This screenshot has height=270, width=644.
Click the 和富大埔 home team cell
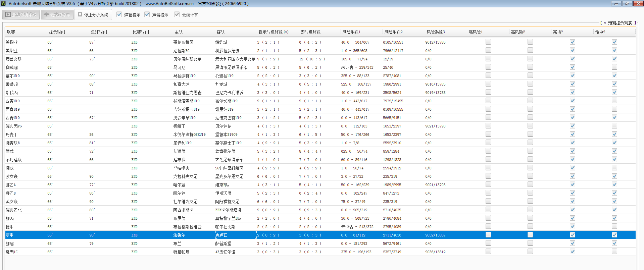(x=181, y=84)
